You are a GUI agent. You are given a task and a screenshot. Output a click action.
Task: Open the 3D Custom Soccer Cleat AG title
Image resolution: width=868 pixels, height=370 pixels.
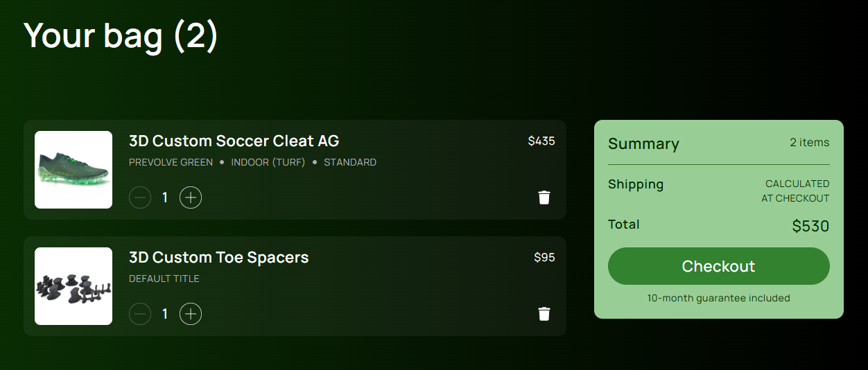point(234,141)
